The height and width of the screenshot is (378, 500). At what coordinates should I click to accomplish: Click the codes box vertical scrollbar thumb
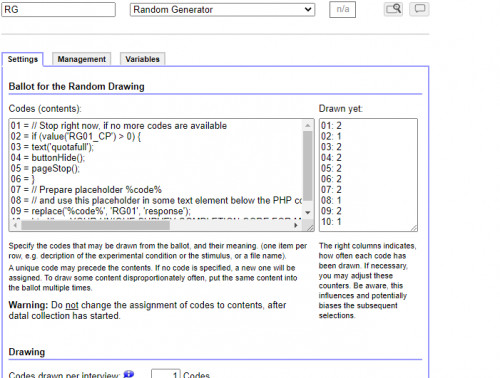[308, 166]
